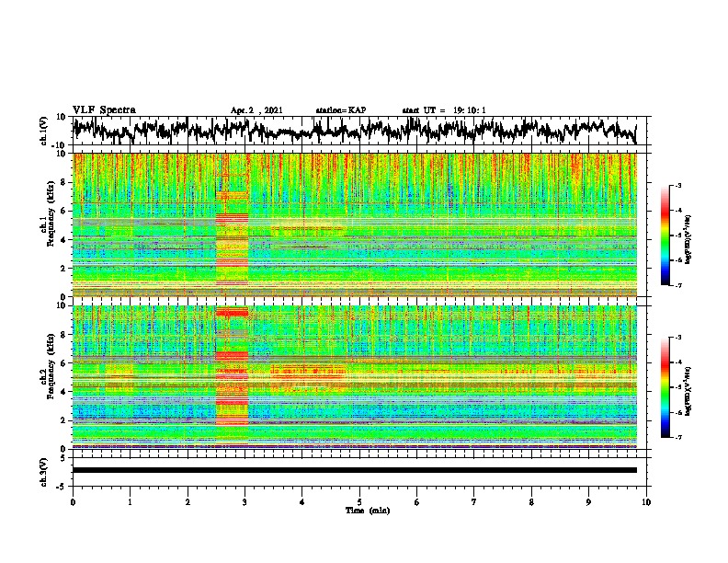Click the "4" tick on the time axis
Screen dimensions: 728x563
click(x=301, y=502)
